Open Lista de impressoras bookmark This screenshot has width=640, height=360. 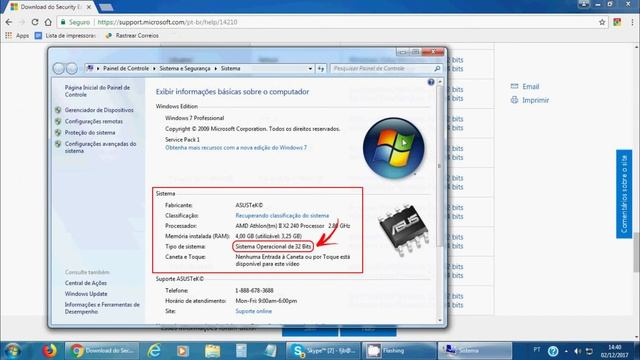pos(65,36)
